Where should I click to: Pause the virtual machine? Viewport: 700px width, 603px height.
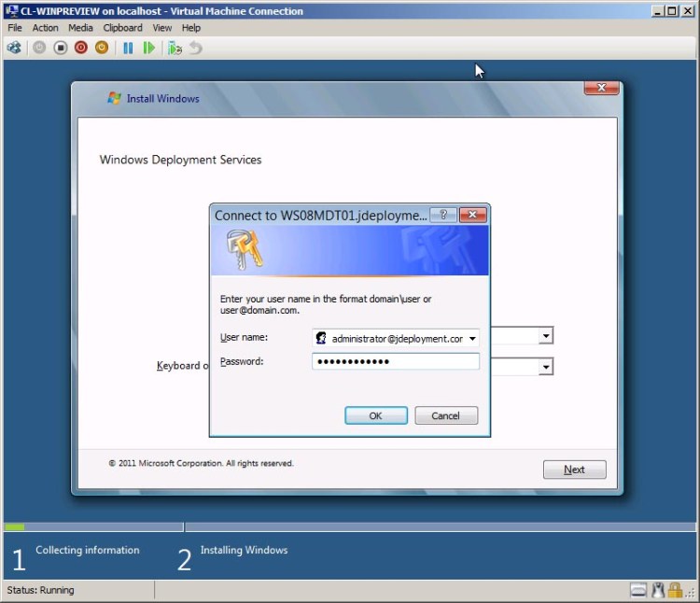pos(128,48)
